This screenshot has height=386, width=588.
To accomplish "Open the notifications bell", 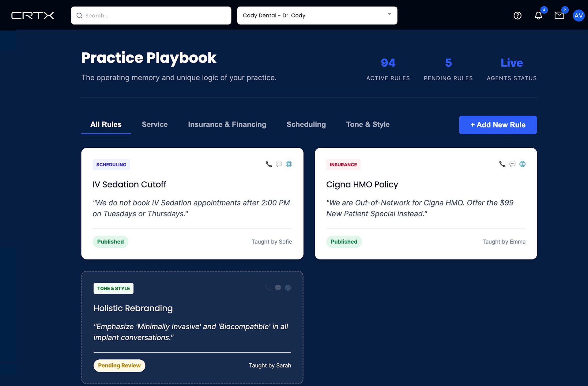I will 538,16.
